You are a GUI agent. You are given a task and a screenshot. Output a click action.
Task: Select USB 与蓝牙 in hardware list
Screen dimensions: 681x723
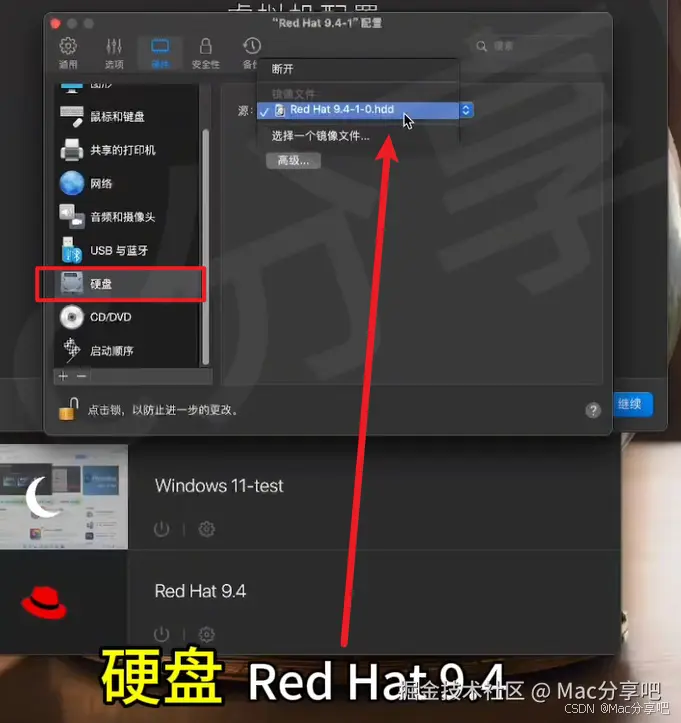[126, 250]
